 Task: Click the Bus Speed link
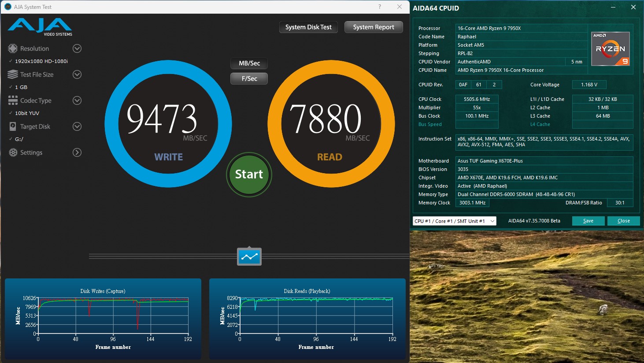430,124
